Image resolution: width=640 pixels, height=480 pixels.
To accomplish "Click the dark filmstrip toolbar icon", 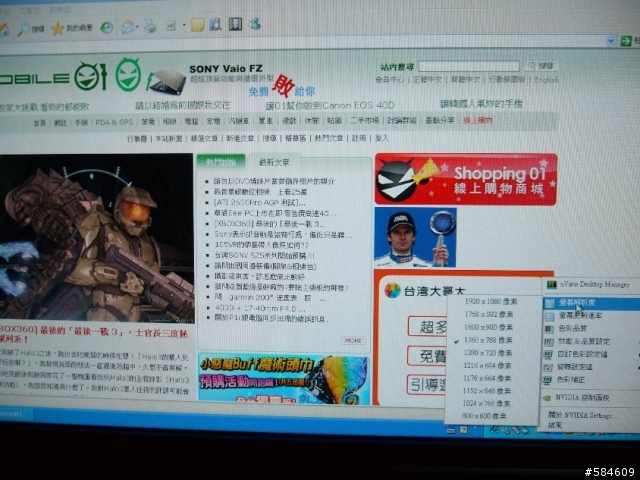I will [x=235, y=24].
